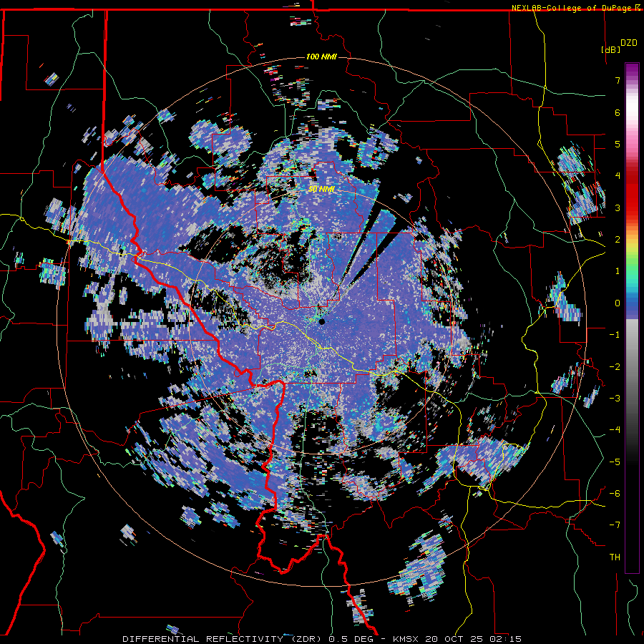Click the KMSX station identifier
Screen dimensions: 644x644
(407, 639)
